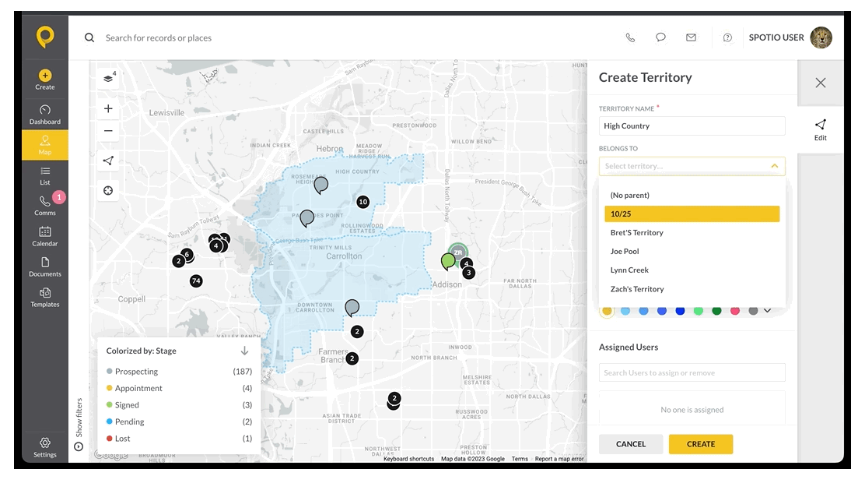Click the search magnifier icon
The height and width of the screenshot is (478, 866).
click(x=89, y=38)
